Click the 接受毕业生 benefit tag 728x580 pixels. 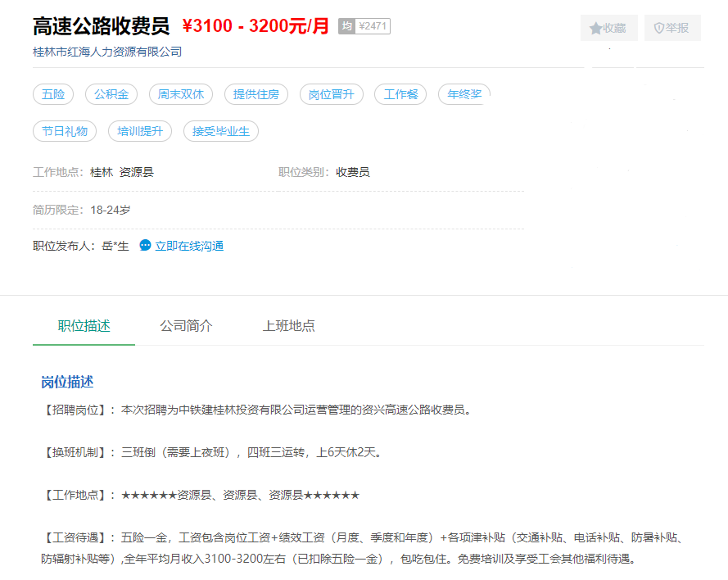coord(221,131)
